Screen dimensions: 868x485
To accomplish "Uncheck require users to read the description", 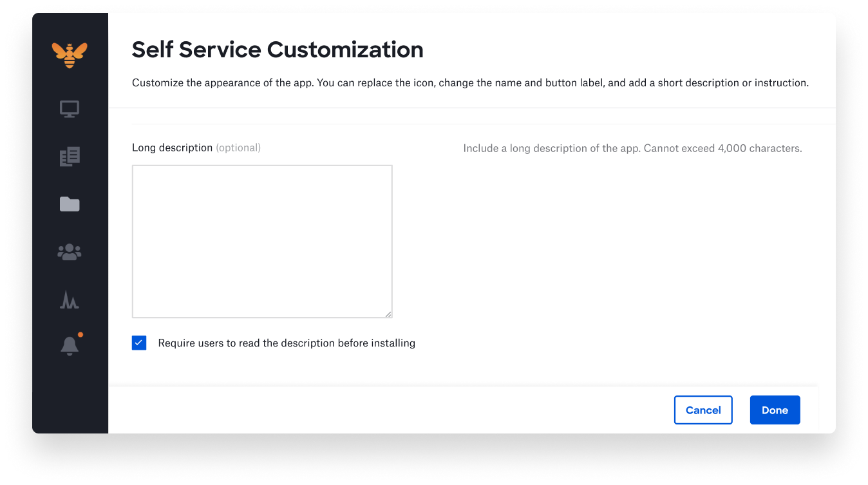I will coord(139,343).
